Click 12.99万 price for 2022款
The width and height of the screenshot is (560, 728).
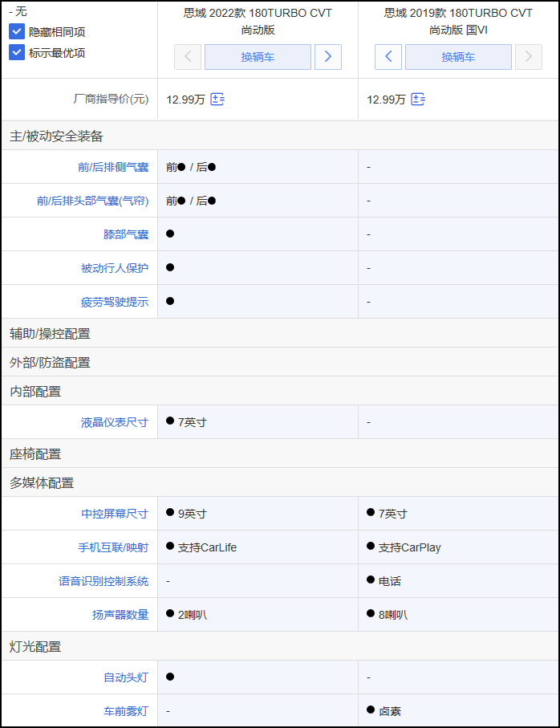tap(185, 100)
